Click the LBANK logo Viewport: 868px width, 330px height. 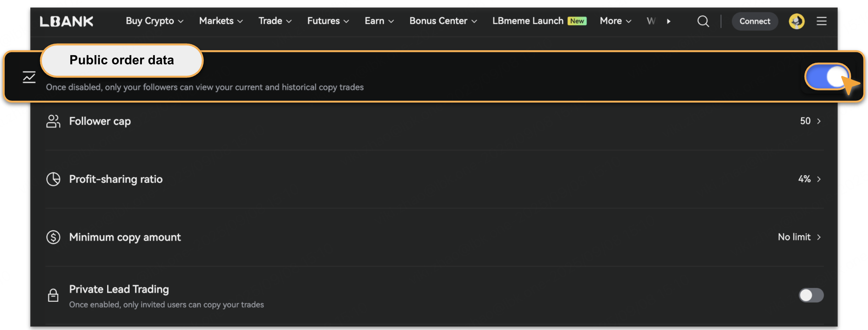[x=66, y=22]
